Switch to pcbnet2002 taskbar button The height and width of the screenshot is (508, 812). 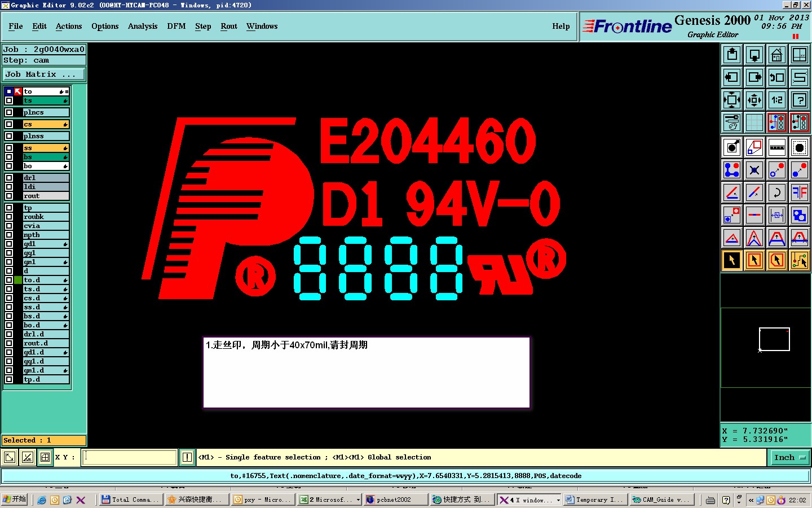[x=395, y=500]
